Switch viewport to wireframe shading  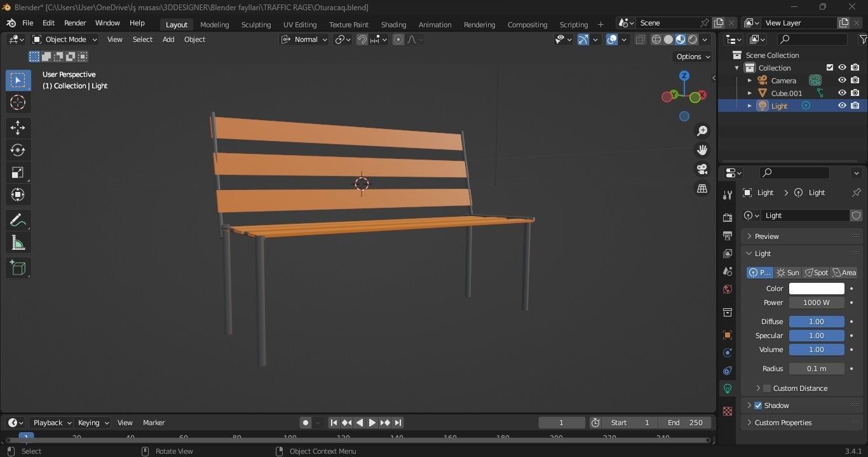click(656, 39)
